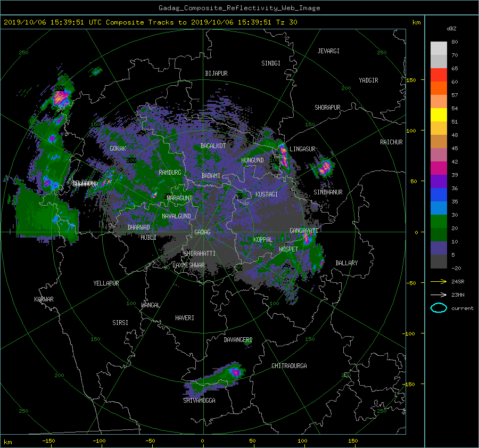
Task: Click the green 20 dBZ legend swatch
Action: coord(439,222)
